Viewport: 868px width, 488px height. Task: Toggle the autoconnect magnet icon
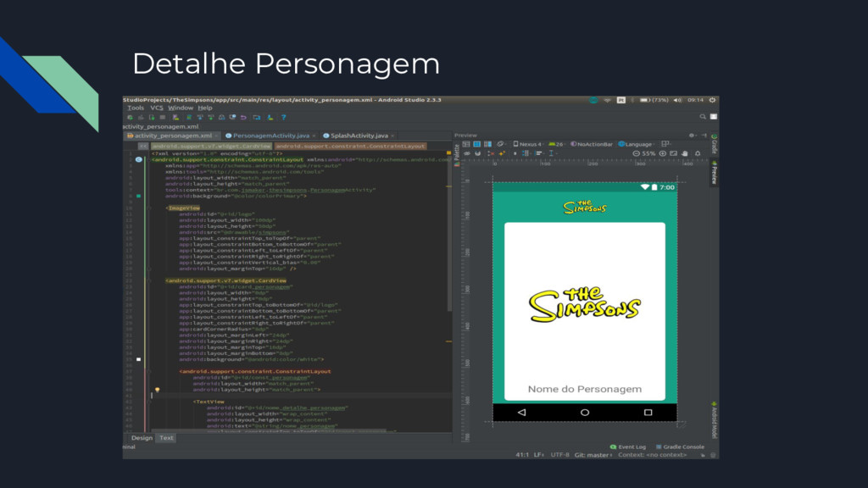[x=478, y=153]
